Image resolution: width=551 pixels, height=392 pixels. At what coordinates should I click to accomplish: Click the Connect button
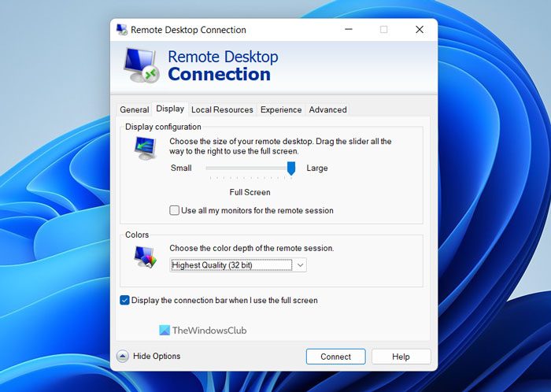(x=335, y=357)
